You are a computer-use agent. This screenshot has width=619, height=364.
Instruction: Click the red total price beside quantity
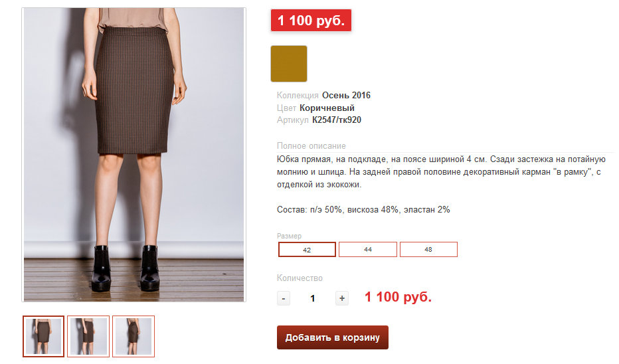398,297
